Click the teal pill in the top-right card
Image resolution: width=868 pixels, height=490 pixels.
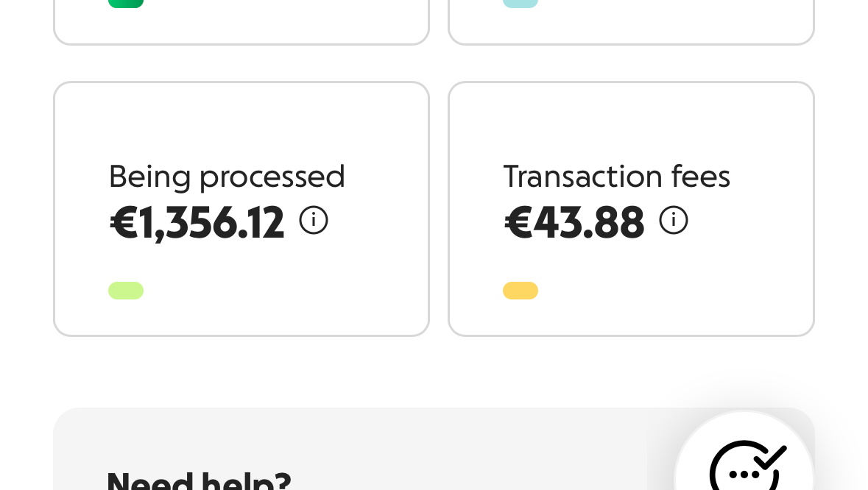pyautogui.click(x=521, y=4)
